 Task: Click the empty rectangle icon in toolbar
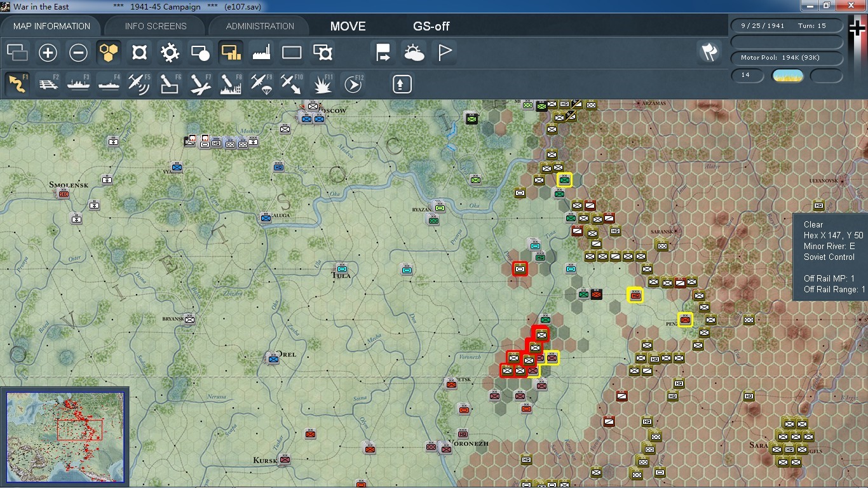[x=292, y=52]
